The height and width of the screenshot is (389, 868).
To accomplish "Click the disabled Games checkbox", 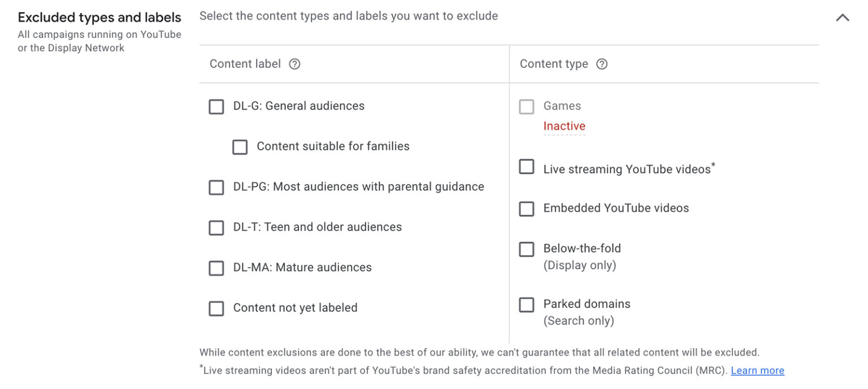I will coord(526,106).
